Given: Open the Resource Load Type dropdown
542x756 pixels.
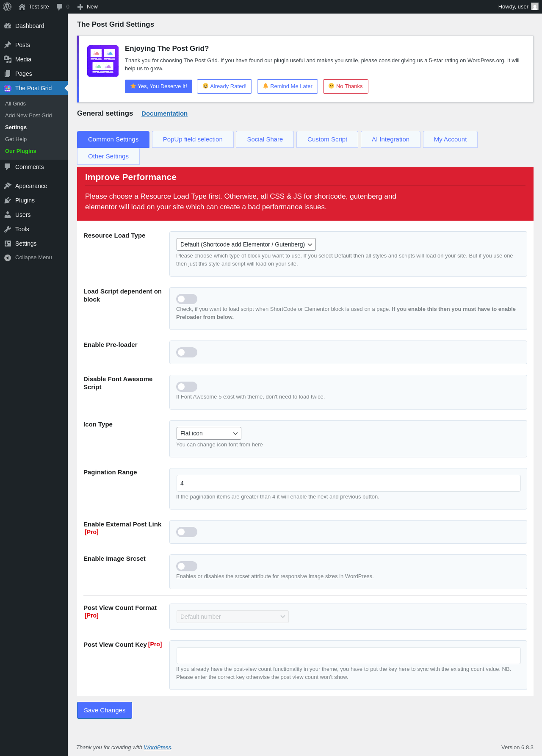Looking at the screenshot, I should pos(246,244).
